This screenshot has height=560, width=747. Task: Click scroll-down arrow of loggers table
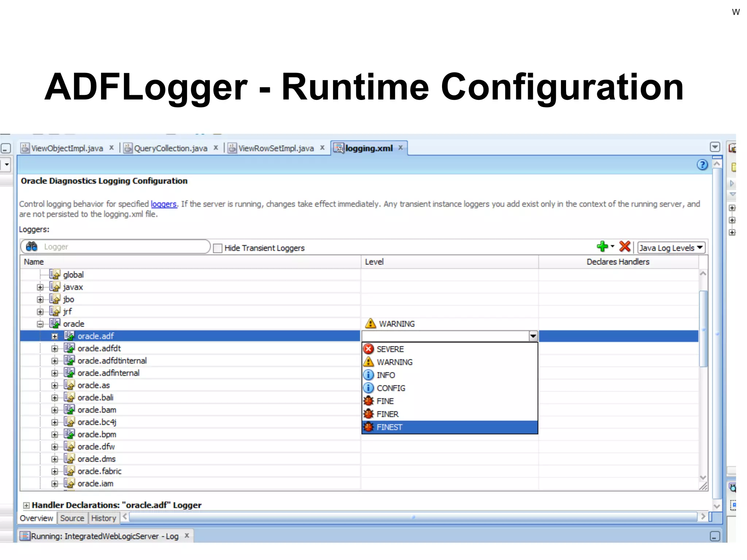tap(703, 478)
